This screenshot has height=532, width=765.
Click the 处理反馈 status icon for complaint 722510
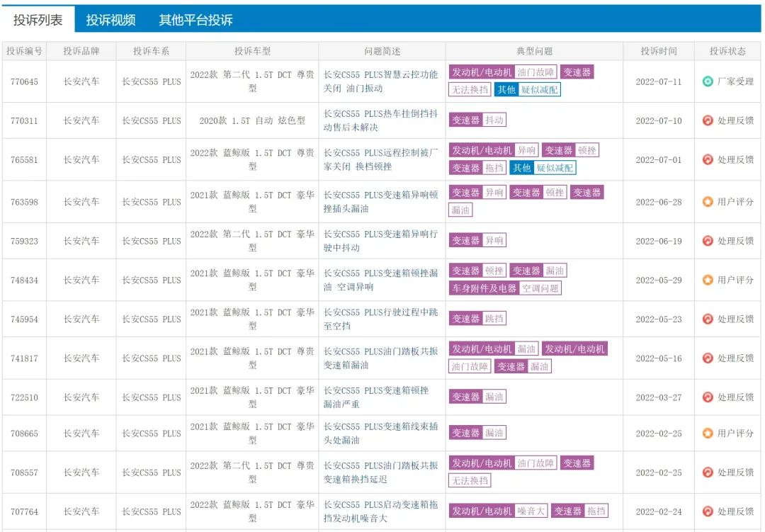pyautogui.click(x=708, y=397)
